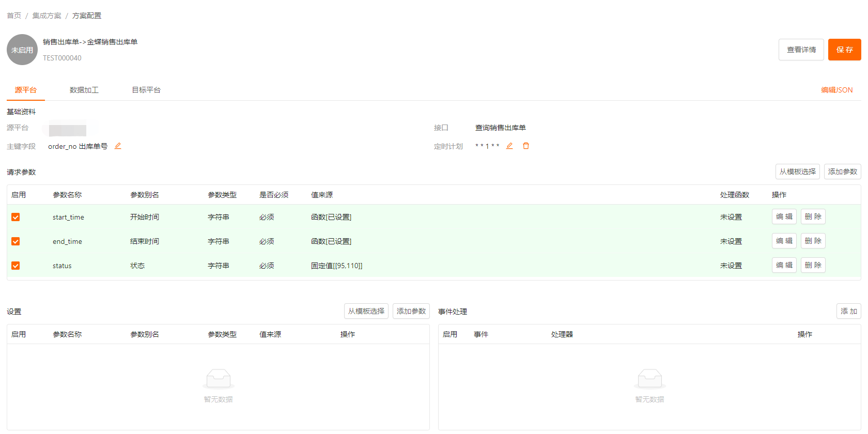Click the 未启用 status circle badge
Viewport: 868px width, 434px height.
22,50
